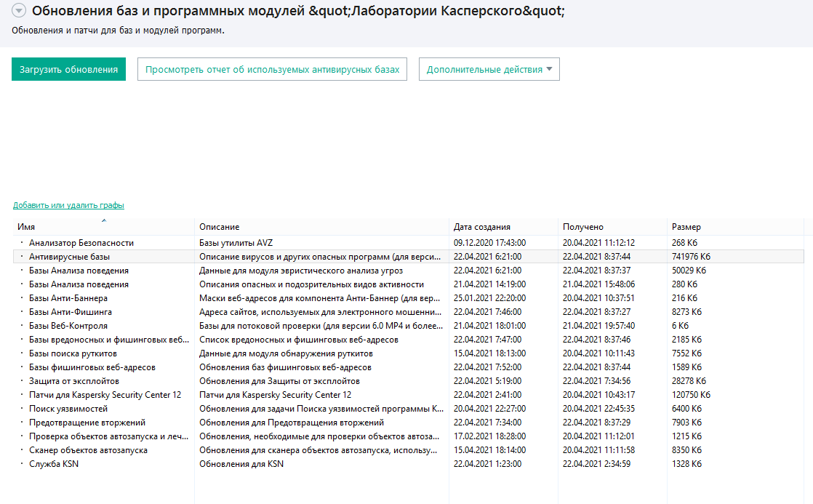813x504 pixels.
Task: Expand Дополнительные действия dropdown
Action: [489, 69]
